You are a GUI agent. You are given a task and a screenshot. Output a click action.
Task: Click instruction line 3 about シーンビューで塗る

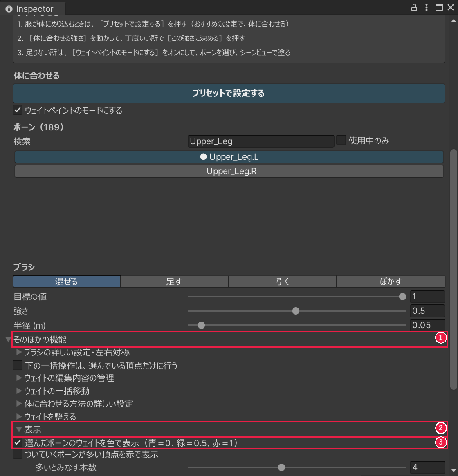[154, 53]
